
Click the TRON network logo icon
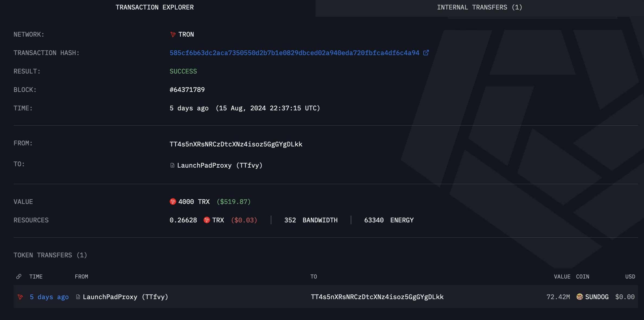tap(173, 34)
